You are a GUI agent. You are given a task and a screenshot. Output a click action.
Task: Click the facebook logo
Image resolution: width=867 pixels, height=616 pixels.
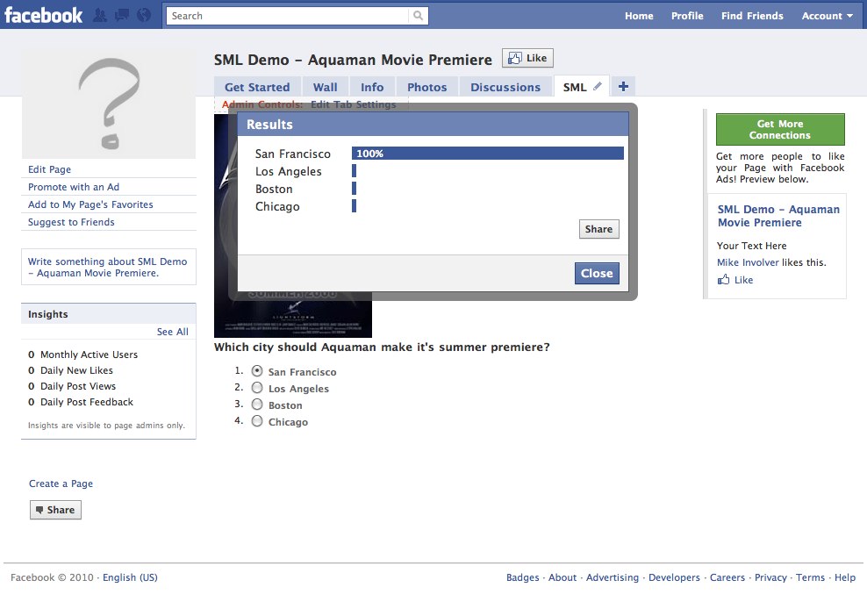pos(44,15)
